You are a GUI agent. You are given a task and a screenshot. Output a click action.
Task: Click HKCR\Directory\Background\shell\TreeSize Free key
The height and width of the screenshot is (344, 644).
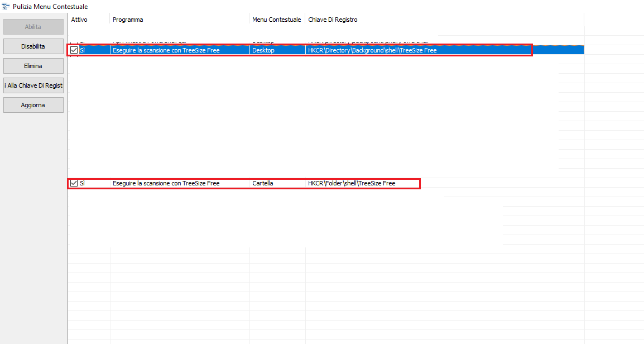[372, 50]
